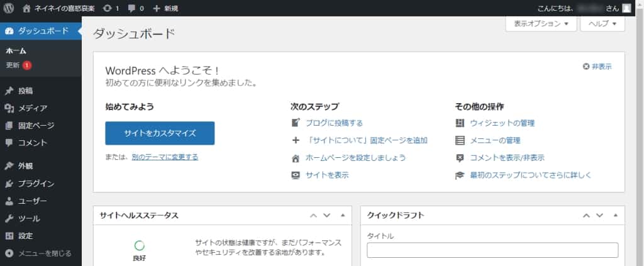Click 「サイトについて」固定ページを追加 link
Image resolution: width=644 pixels, height=266 pixels.
pos(367,140)
